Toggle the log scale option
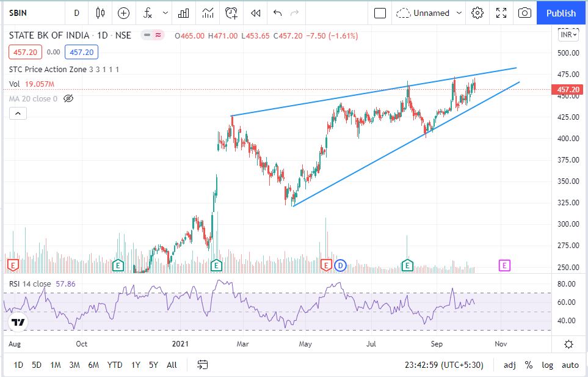 (547, 365)
